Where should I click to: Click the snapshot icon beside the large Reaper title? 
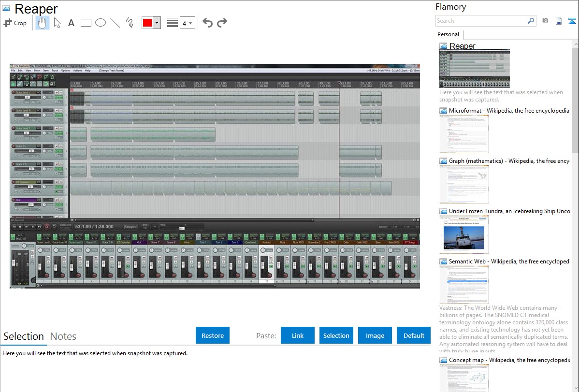(x=6, y=8)
